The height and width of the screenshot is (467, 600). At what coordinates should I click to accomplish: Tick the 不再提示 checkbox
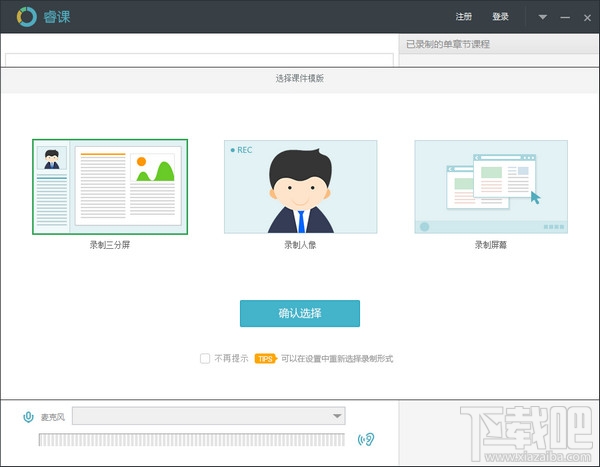205,358
